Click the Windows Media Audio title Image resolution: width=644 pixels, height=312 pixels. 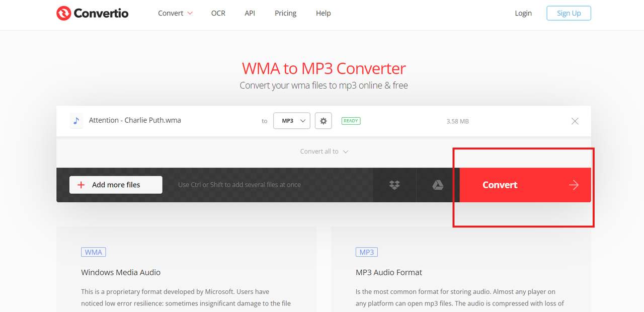coord(121,272)
